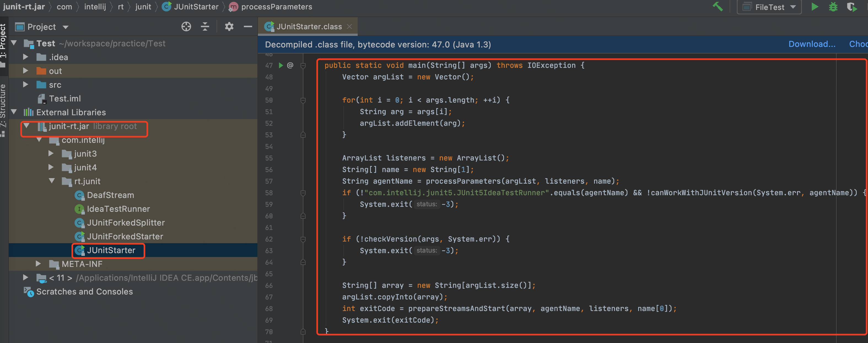Hide the Project tool window

248,27
